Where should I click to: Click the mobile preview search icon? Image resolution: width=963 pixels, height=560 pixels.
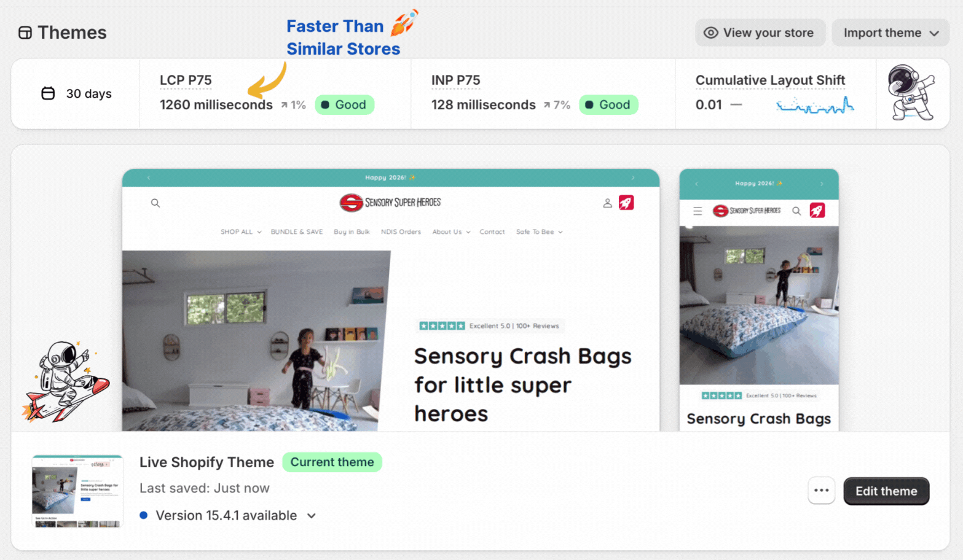coord(796,211)
